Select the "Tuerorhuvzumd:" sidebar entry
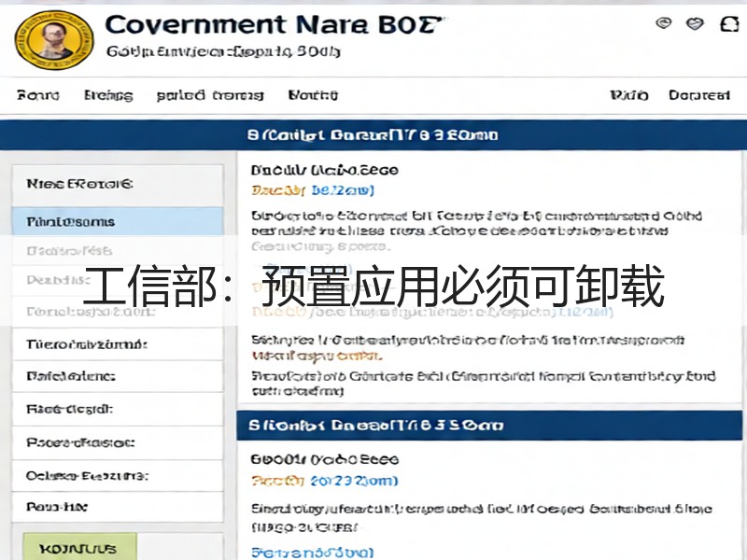The height and width of the screenshot is (560, 747). coord(118,343)
